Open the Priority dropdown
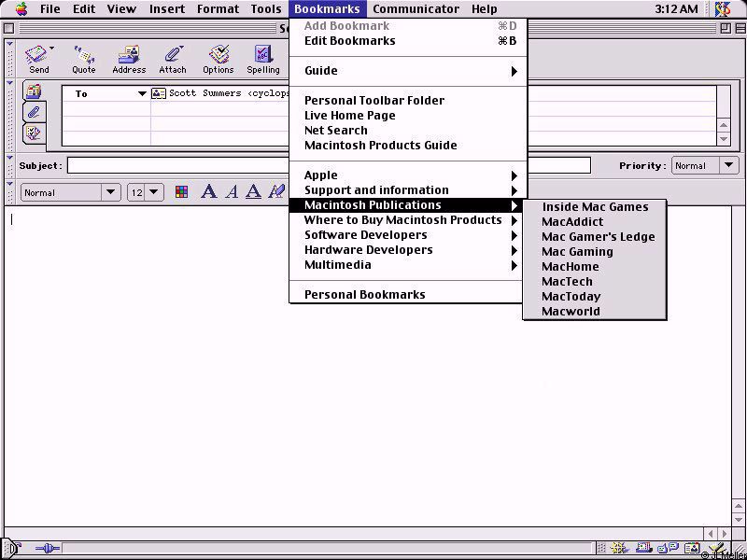The width and height of the screenshot is (747, 560). click(705, 166)
